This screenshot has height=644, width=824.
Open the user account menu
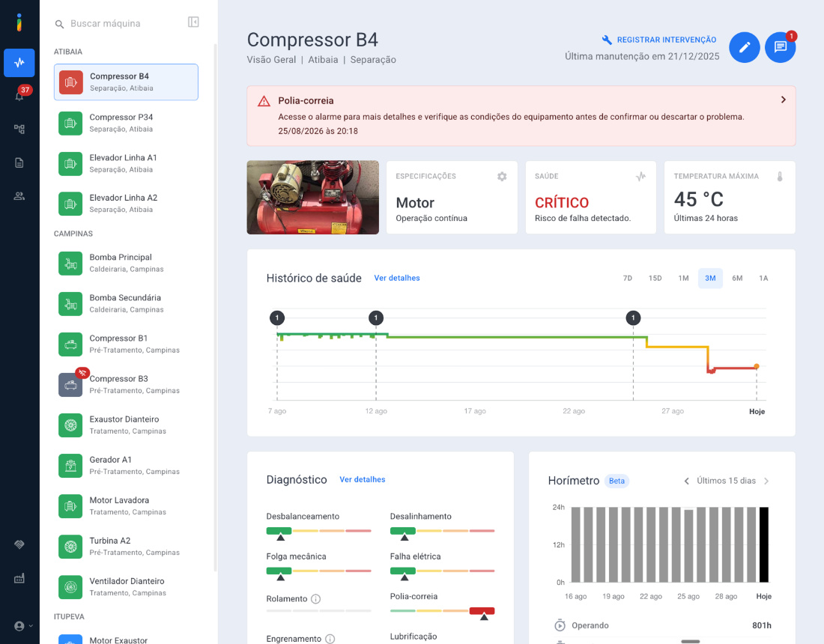click(23, 625)
